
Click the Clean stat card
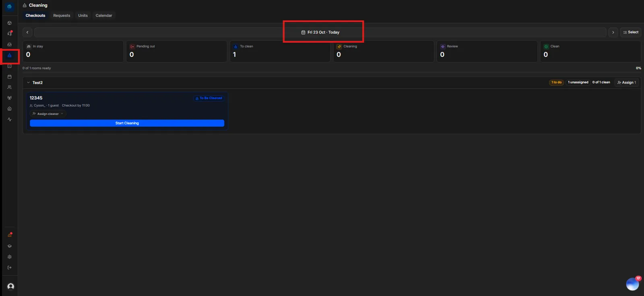point(590,51)
